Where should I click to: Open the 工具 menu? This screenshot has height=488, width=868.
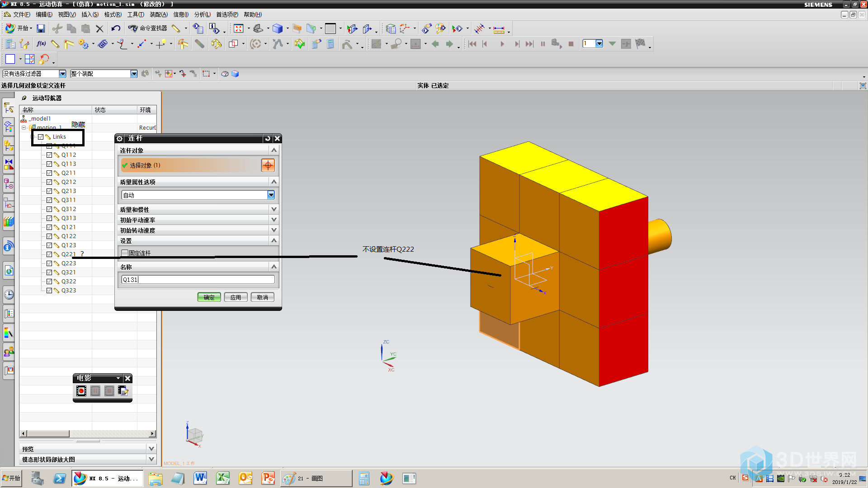click(x=136, y=14)
